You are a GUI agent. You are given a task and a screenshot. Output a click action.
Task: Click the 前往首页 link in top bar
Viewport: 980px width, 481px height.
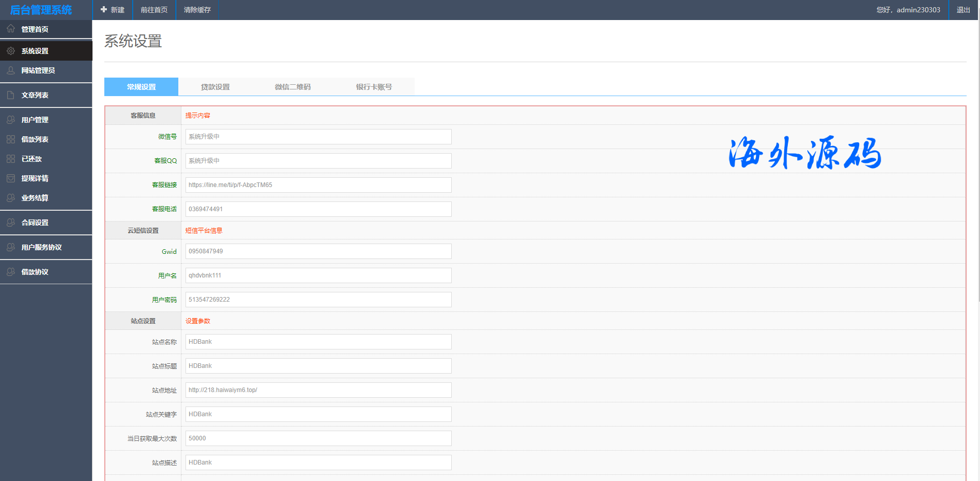tap(154, 10)
